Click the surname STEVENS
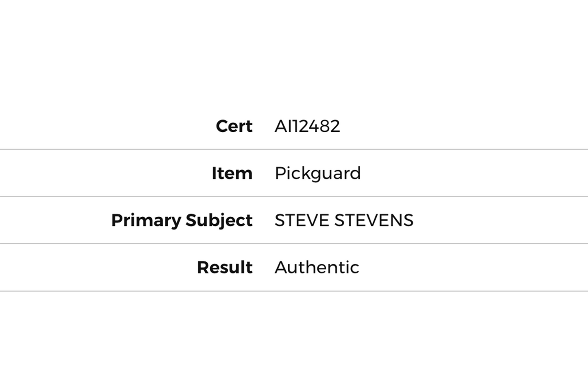588x391 pixels. 374,221
